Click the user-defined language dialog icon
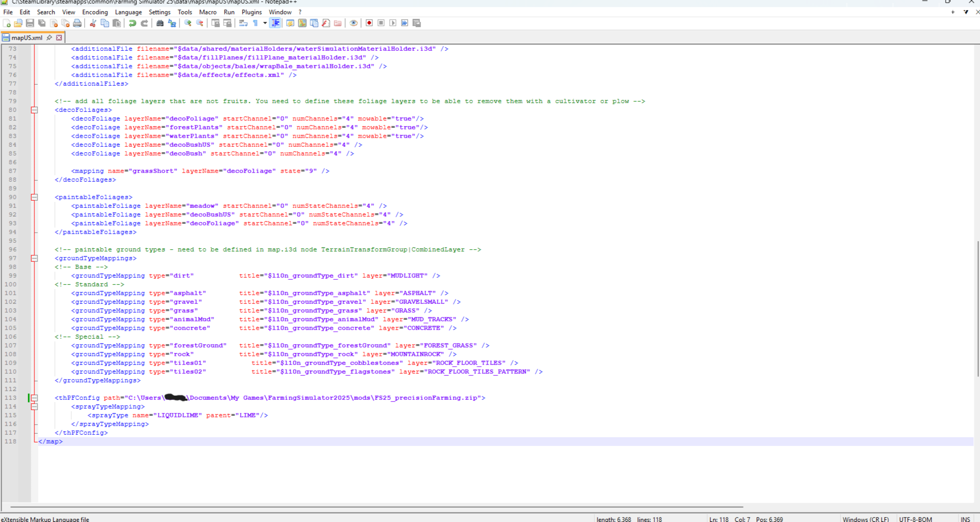The height and width of the screenshot is (522, 980). [290, 23]
